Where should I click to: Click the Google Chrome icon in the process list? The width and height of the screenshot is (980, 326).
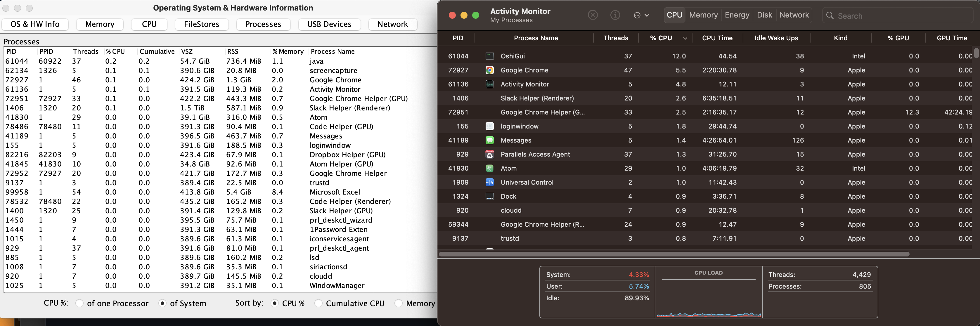(489, 70)
